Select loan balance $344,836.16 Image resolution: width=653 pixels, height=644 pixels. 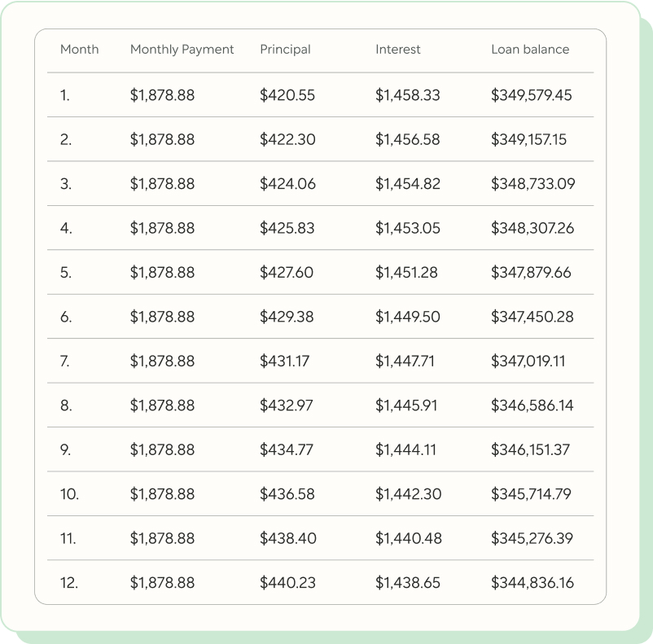click(x=532, y=582)
